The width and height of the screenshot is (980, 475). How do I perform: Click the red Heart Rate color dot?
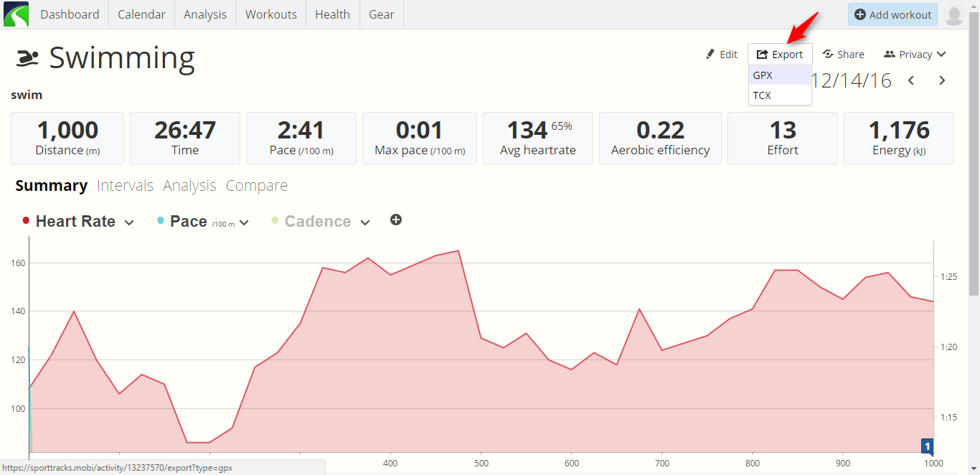click(26, 220)
